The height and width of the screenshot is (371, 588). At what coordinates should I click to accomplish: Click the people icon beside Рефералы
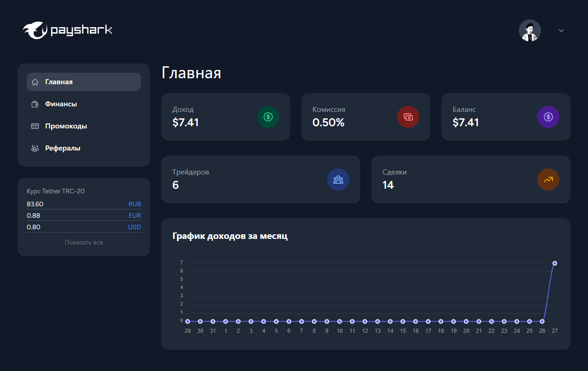[35, 148]
